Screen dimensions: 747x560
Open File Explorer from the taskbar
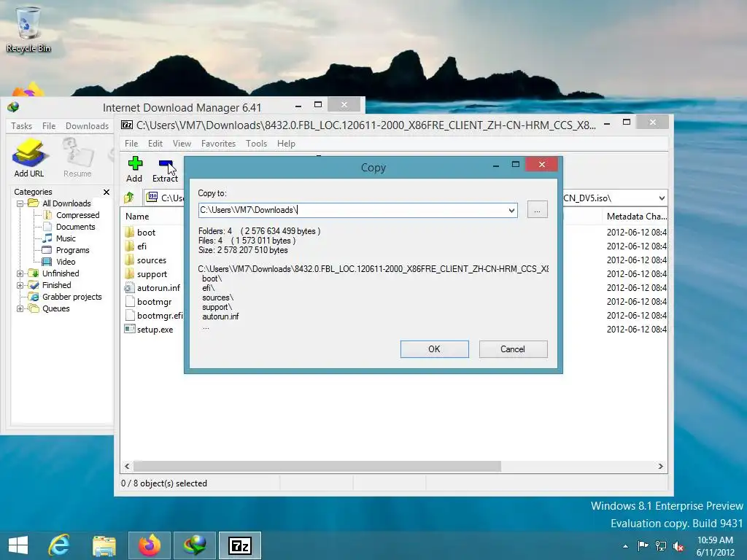[104, 545]
